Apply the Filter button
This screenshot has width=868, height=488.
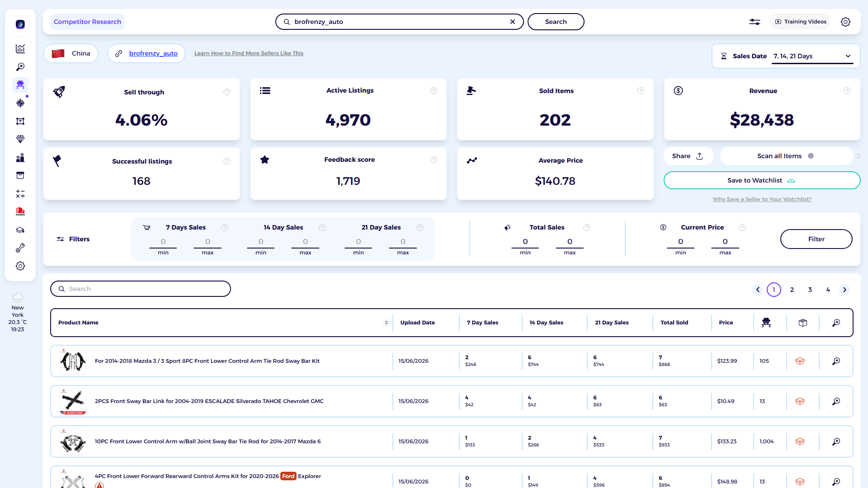pos(816,239)
